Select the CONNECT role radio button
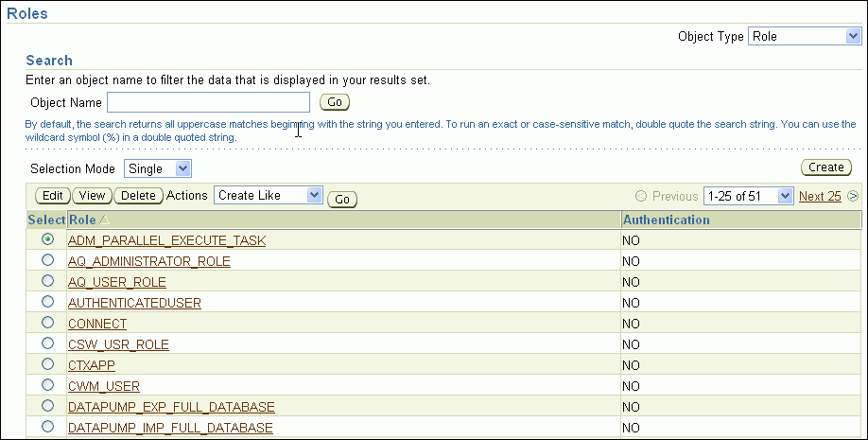This screenshot has width=868, height=440. point(47,324)
